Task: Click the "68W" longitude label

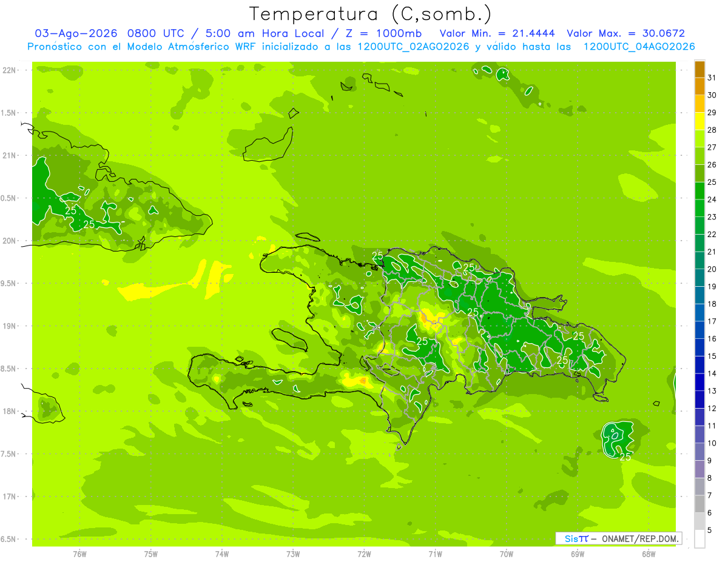Action: [649, 554]
